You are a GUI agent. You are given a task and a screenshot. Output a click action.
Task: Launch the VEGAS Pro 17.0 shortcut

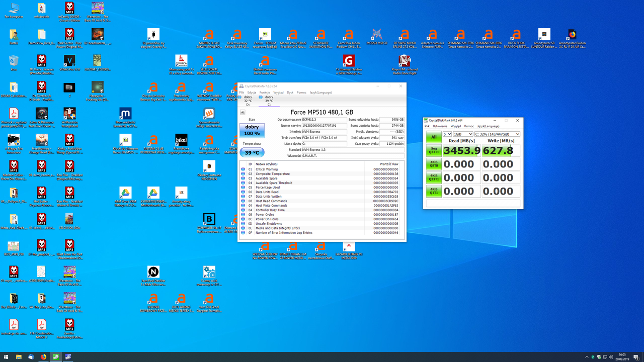(69, 61)
